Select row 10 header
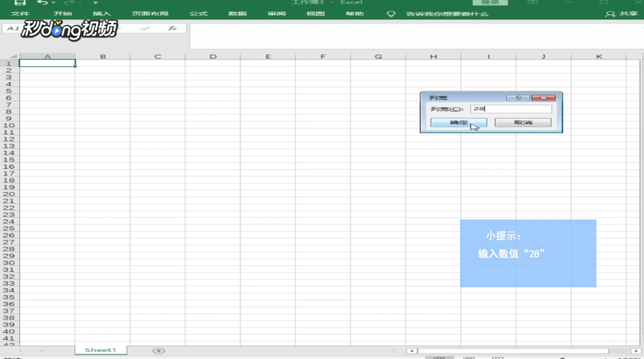 (9, 125)
